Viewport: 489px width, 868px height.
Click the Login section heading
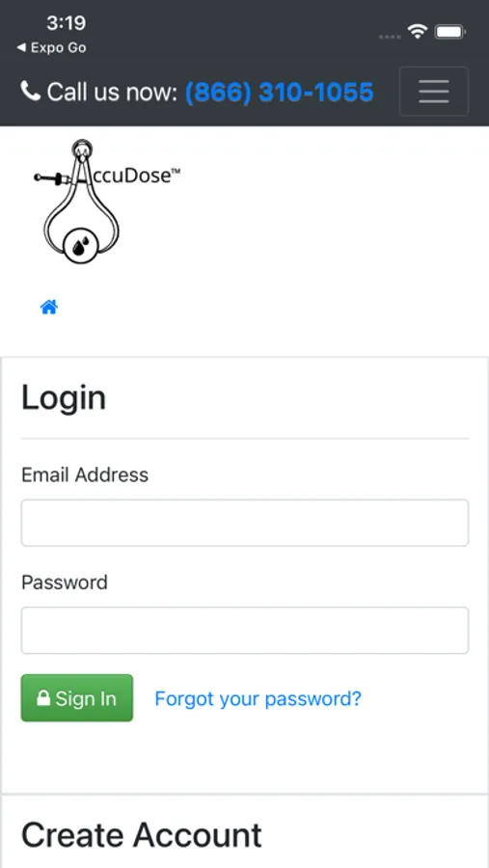[64, 398]
